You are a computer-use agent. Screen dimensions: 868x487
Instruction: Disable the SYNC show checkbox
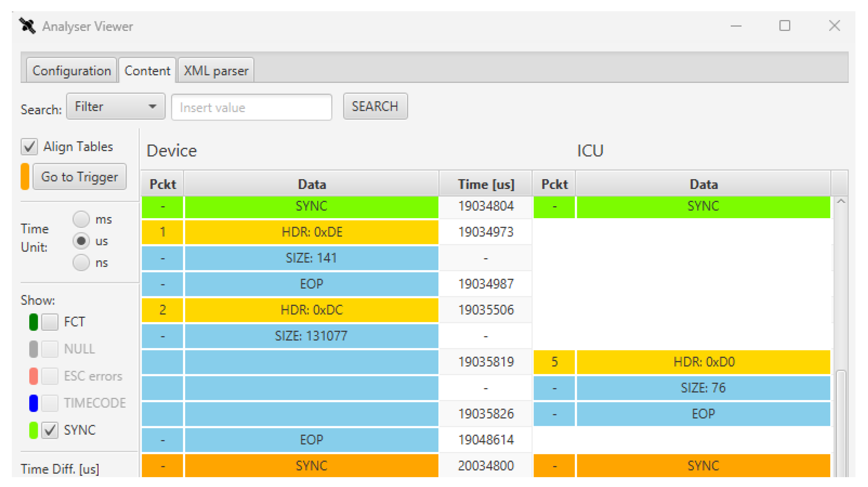coord(50,430)
